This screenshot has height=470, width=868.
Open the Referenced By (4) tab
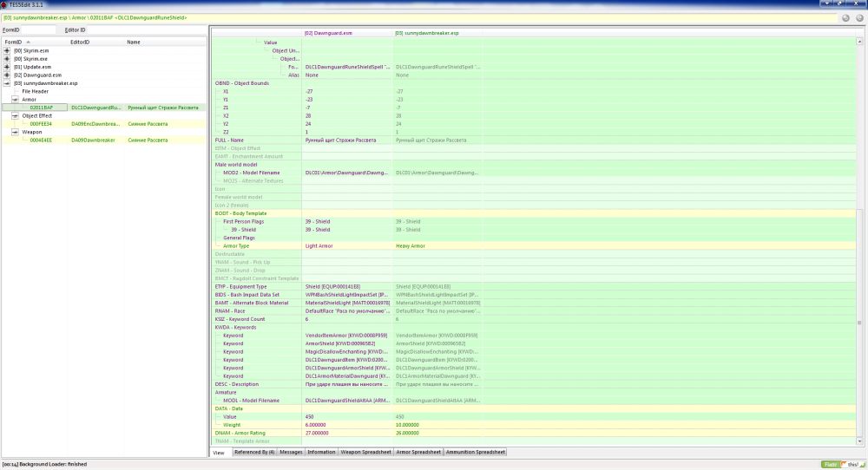point(254,453)
